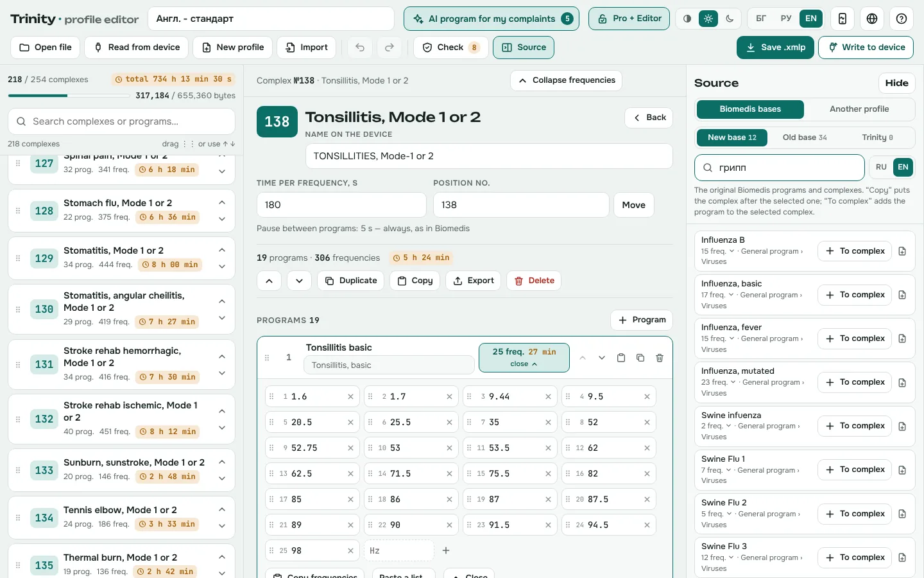Set source search language to RU
The height and width of the screenshot is (578, 924).
click(882, 167)
